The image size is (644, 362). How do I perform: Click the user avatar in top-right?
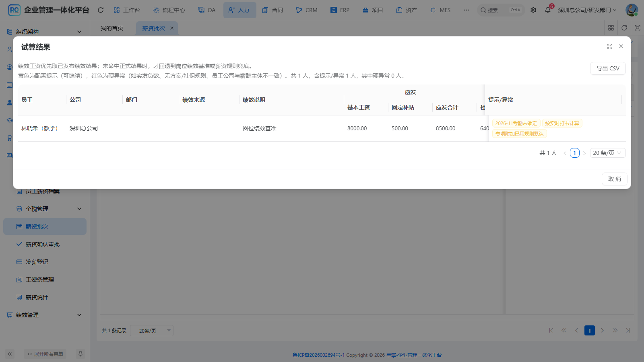coord(632,10)
